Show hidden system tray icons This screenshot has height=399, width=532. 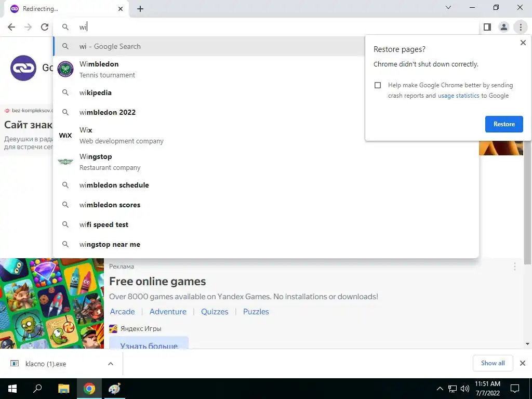click(x=440, y=389)
